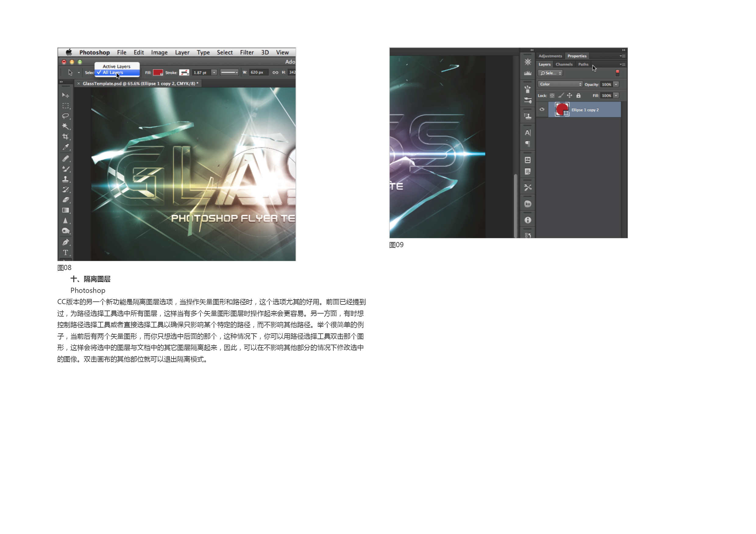Open the Properties panel flyout menu

coord(622,56)
